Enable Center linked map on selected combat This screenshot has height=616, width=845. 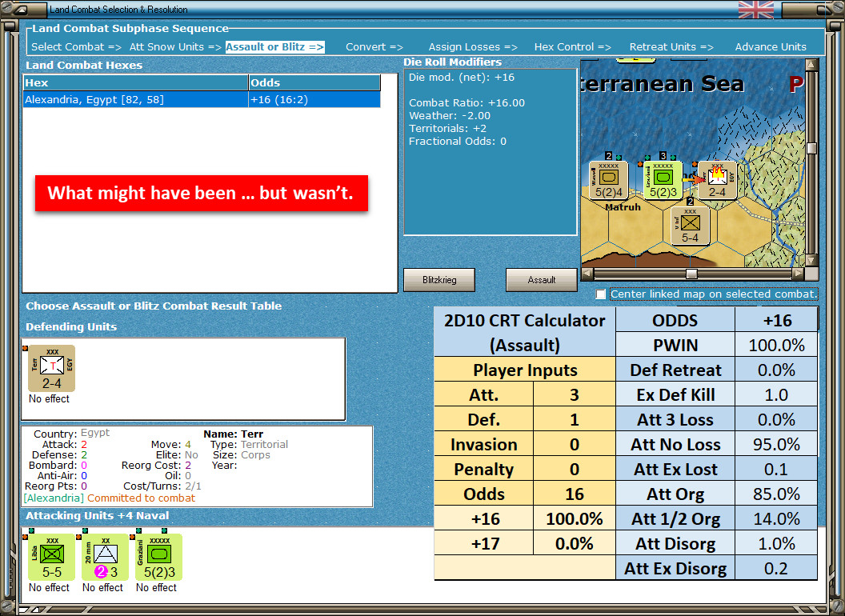[601, 294]
